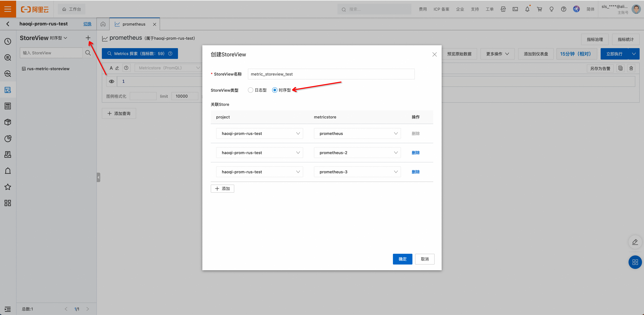The height and width of the screenshot is (315, 644).
Task: Click the lightbulb icon in the top bar
Action: 552,9
